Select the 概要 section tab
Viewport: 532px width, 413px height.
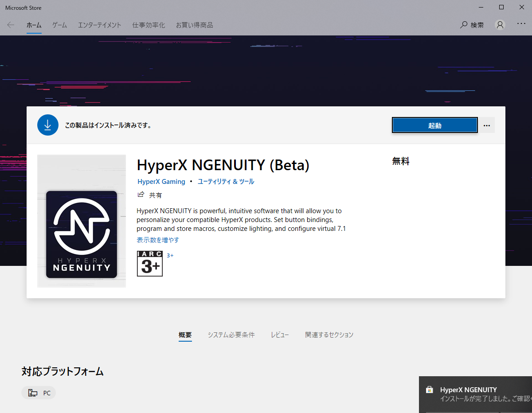pos(185,335)
